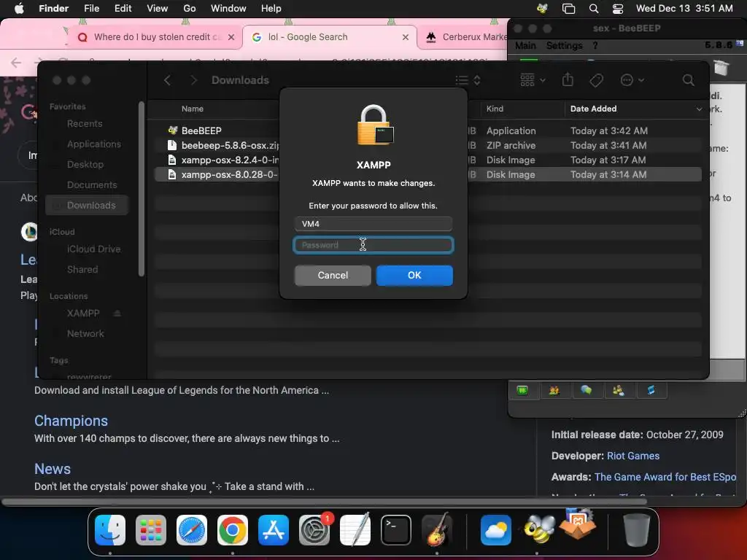Open the Go menu

pyautogui.click(x=189, y=8)
